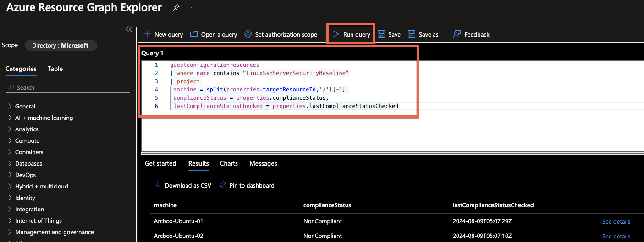Click the Download as CSV text
Image resolution: width=644 pixels, height=242 pixels.
pos(188,185)
